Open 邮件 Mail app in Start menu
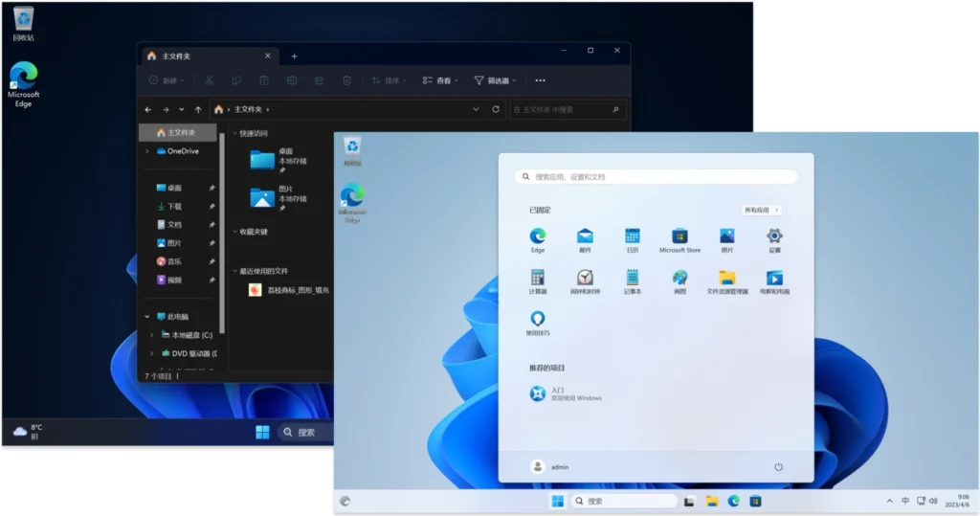Screen dimensions: 980x516 pyautogui.click(x=585, y=240)
